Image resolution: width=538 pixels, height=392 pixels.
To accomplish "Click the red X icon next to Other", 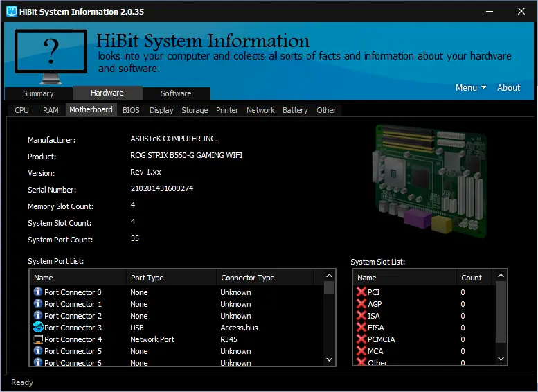I will (361, 362).
